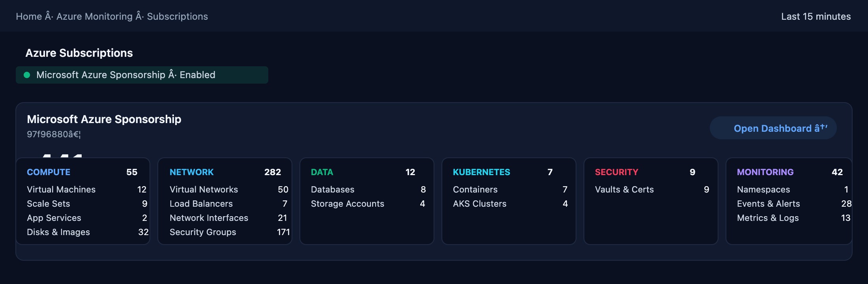
Task: Go to Azure Monitoring breadcrumb
Action: coord(94,17)
